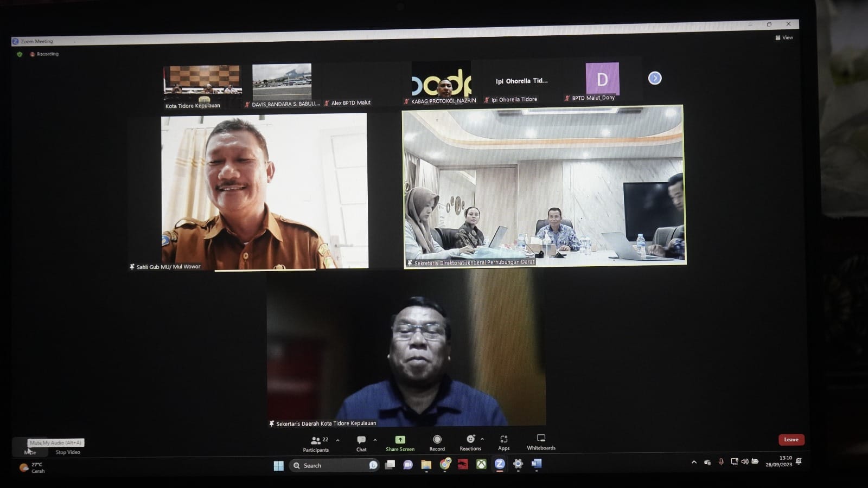
Task: Select DAVIS_BANDARA S. BABULL video thumbnail
Action: [x=282, y=86]
